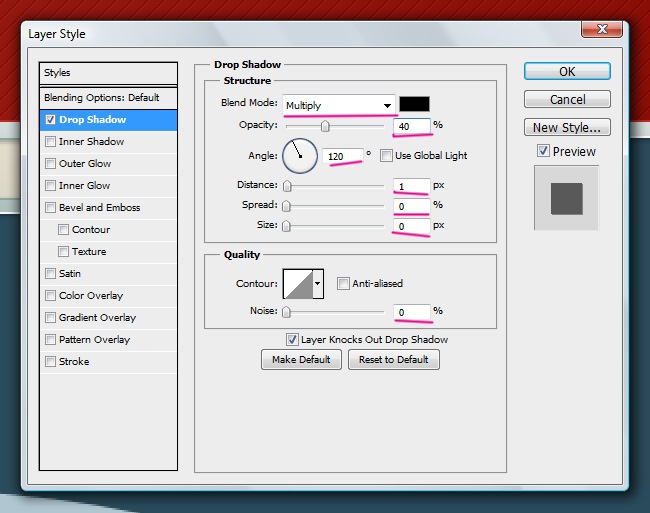
Task: Select the Stroke style entry
Action: (74, 362)
